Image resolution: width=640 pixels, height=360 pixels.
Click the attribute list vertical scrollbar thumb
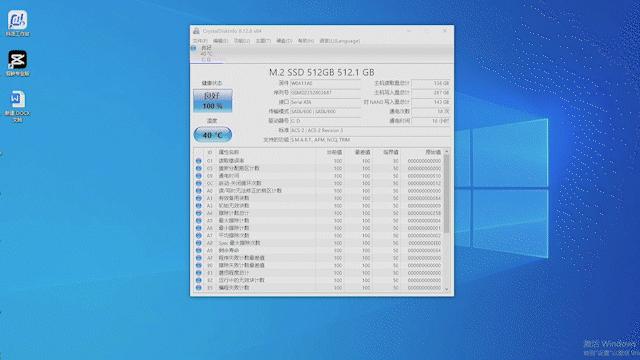(x=447, y=194)
